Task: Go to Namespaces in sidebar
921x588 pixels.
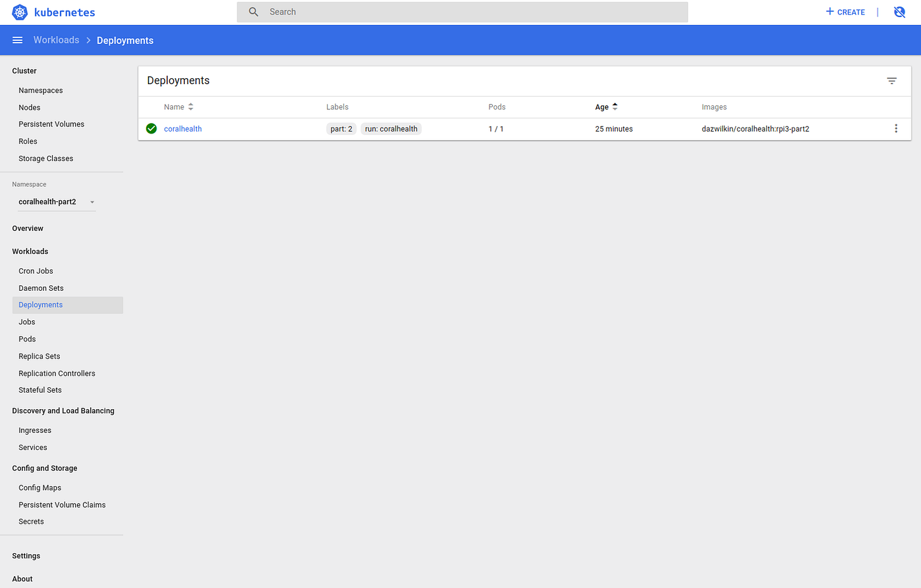Action: tap(41, 90)
